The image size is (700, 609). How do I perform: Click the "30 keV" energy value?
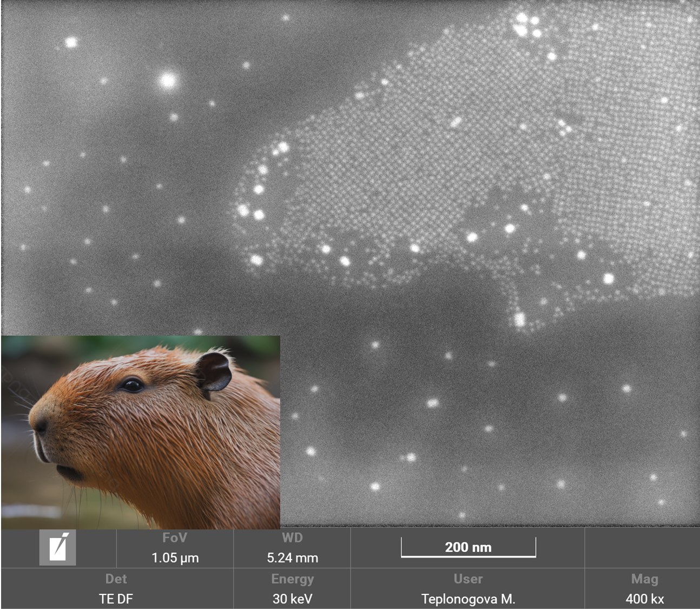292,599
